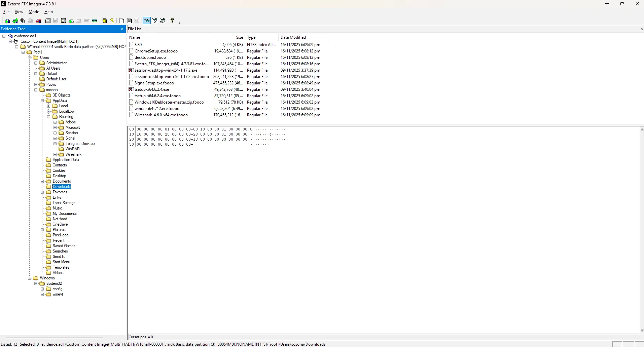Collapse the evidence.ad1 tree node
644x347 pixels.
pos(4,36)
